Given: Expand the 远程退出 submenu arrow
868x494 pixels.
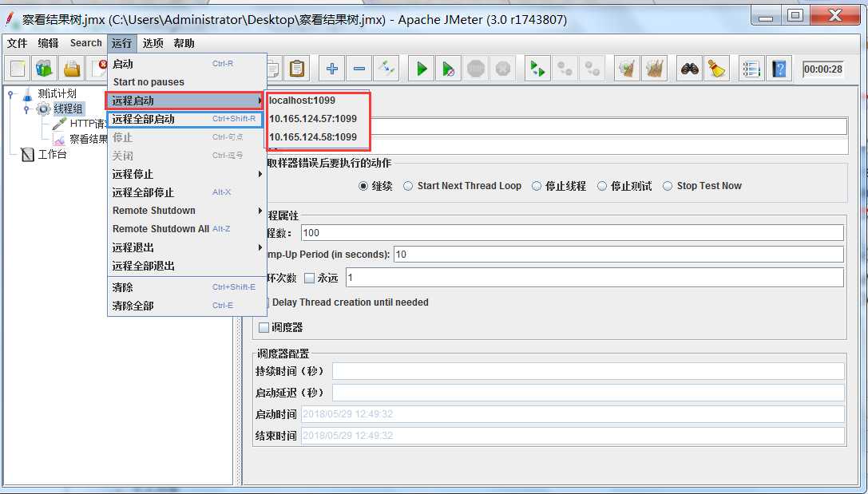Looking at the screenshot, I should tap(260, 247).
